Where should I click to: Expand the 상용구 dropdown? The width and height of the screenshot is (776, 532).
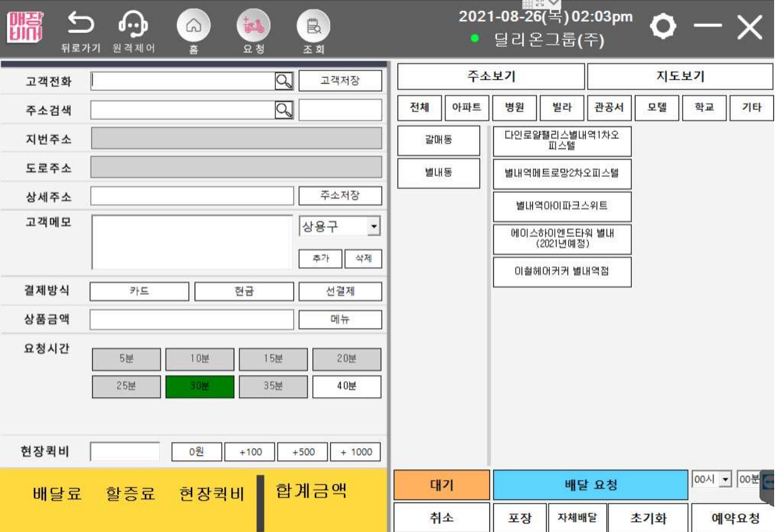tap(374, 227)
